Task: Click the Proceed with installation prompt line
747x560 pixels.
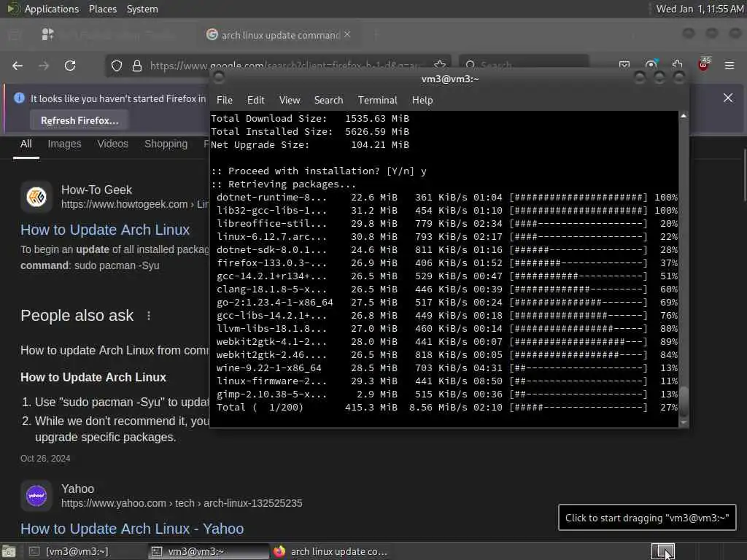Action: 319,171
